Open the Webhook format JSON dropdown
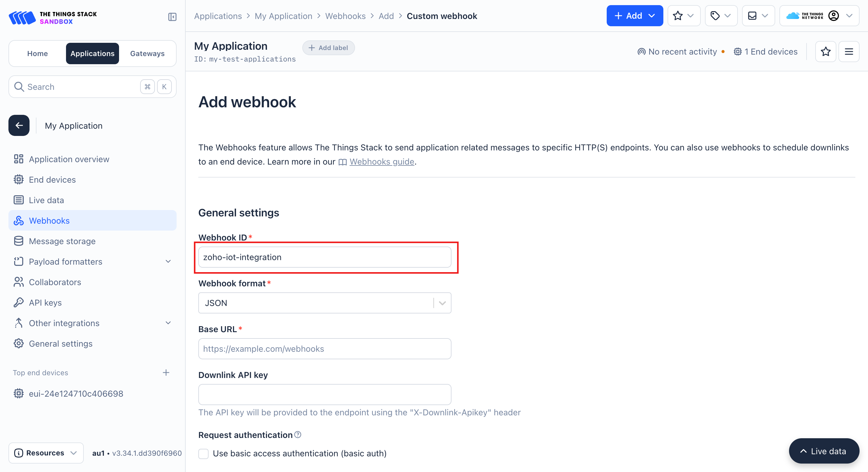Screen dimensions: 868x472 pos(325,303)
